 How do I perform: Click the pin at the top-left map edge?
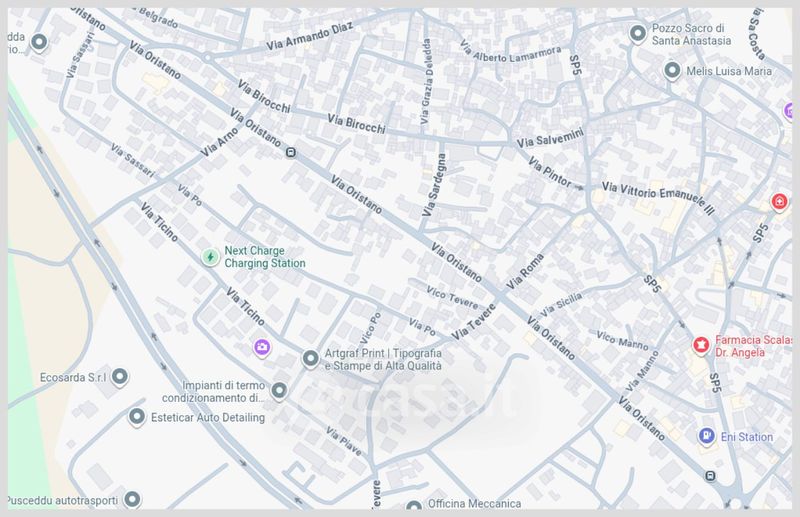[39, 42]
